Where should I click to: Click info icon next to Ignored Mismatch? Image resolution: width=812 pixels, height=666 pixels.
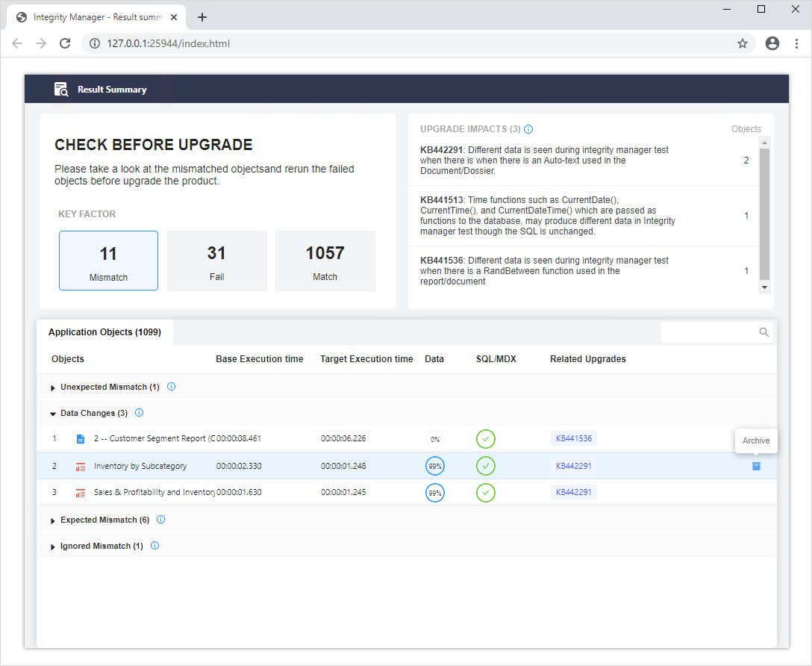(154, 546)
